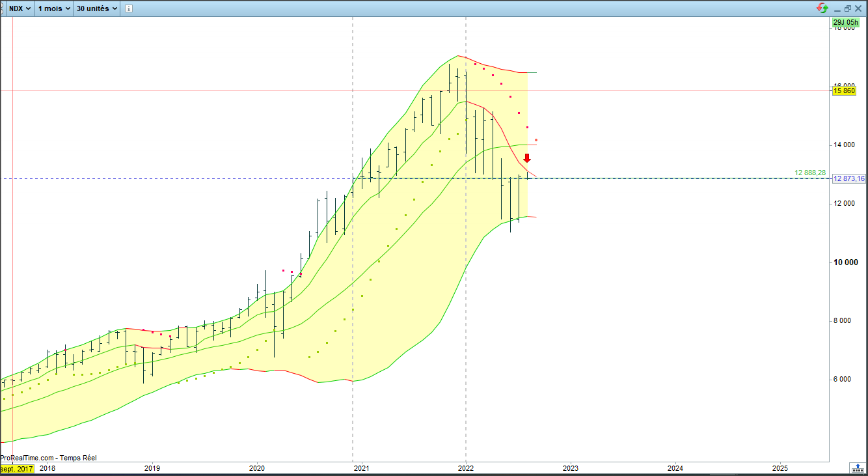Click the 2024 time axis label
This screenshot has width=868, height=476.
675,468
